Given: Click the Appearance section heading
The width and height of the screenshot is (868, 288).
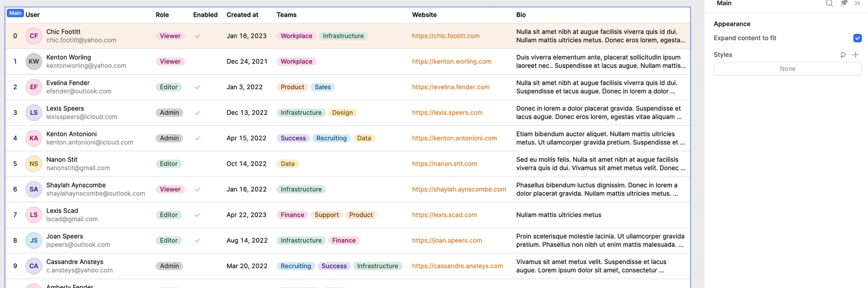Looking at the screenshot, I should click(x=732, y=24).
